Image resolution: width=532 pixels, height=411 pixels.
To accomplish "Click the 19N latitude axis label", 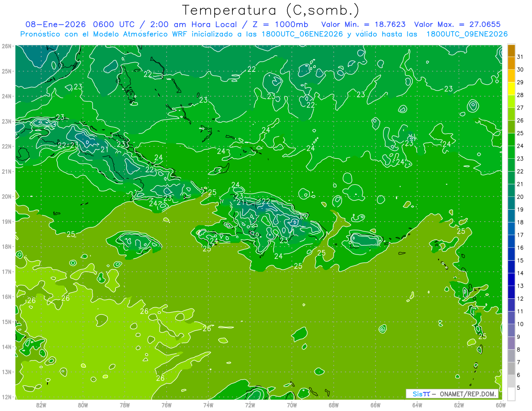I will [6, 221].
